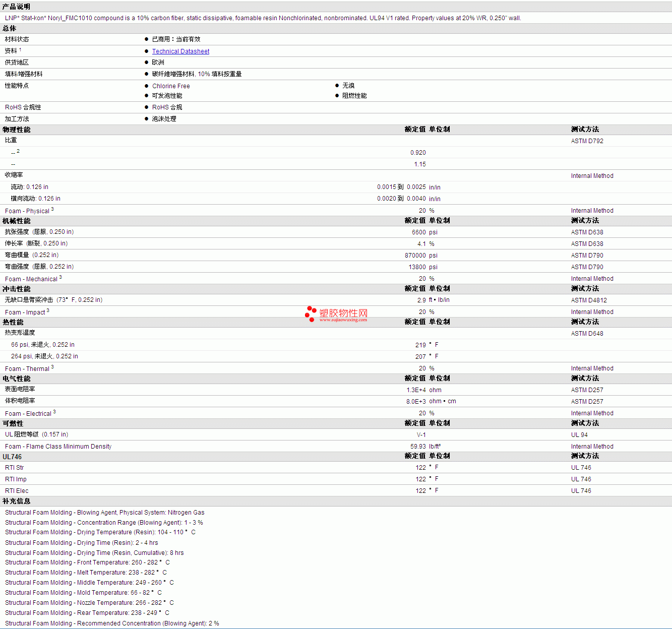Click '碳纤维增强材料, 10% 填料按重量' filler entry
Screen dimensions: 672x629
tap(197, 74)
